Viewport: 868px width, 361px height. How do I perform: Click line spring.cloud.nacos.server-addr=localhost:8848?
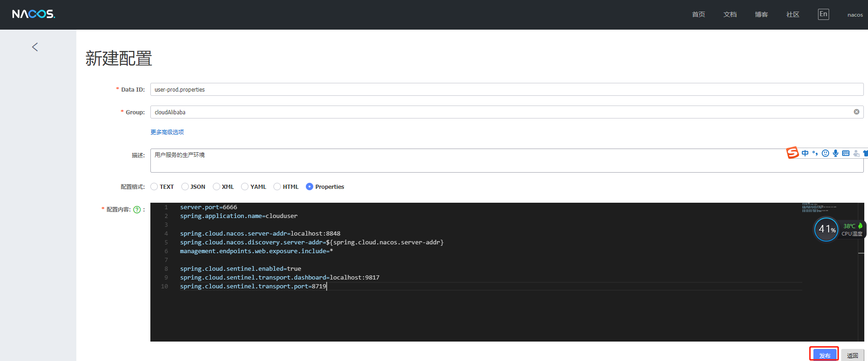pyautogui.click(x=260, y=234)
